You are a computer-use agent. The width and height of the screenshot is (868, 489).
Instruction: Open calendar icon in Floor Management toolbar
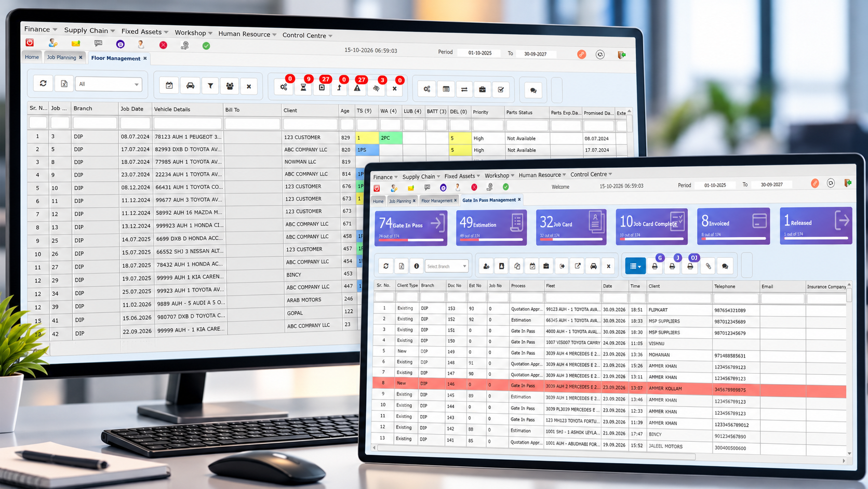[169, 85]
